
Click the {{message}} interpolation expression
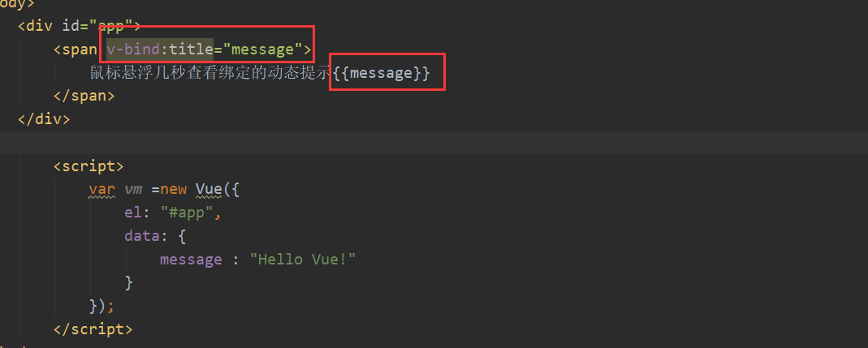click(382, 73)
